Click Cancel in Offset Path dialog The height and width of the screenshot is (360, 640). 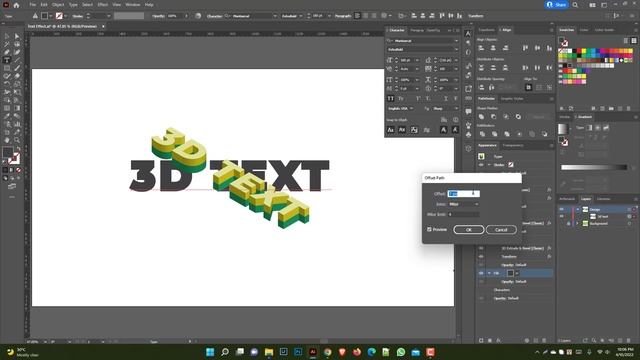coord(501,230)
